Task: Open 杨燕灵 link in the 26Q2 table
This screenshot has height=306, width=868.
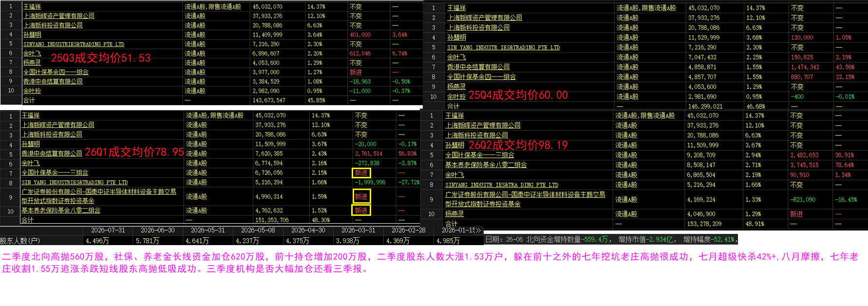Action: point(454,214)
